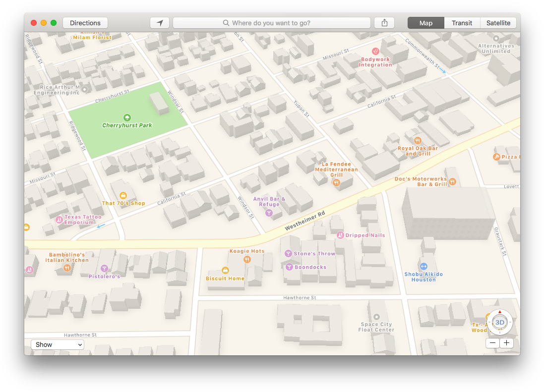Image resolution: width=544 pixels, height=392 pixels.
Task: Select the Dripped Nails pin
Action: point(340,234)
